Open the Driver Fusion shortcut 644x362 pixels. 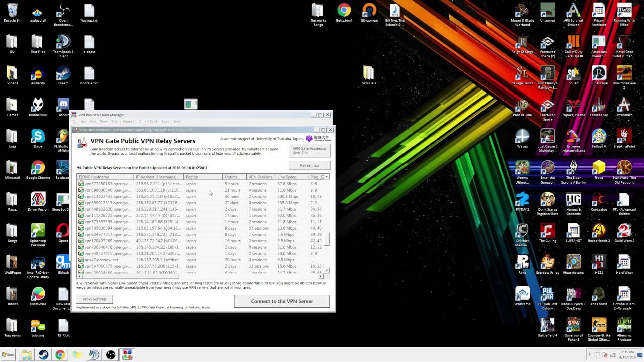pos(38,202)
